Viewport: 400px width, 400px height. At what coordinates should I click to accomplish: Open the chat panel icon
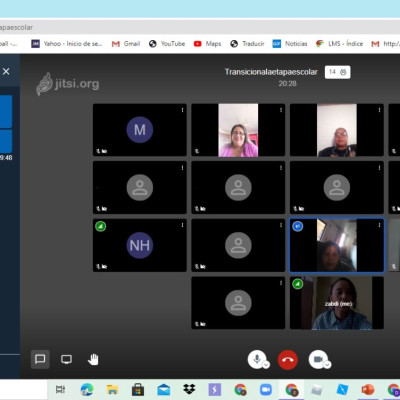(40, 359)
